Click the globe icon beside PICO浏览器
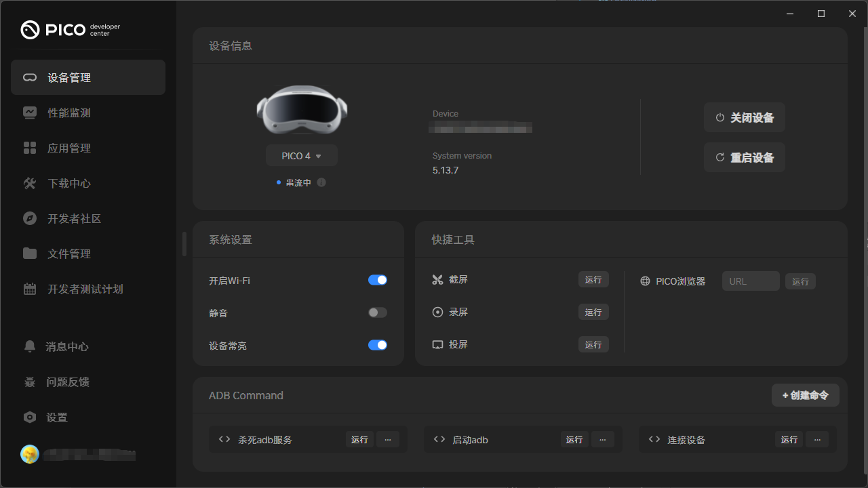Screen dimensions: 868x488 point(646,281)
